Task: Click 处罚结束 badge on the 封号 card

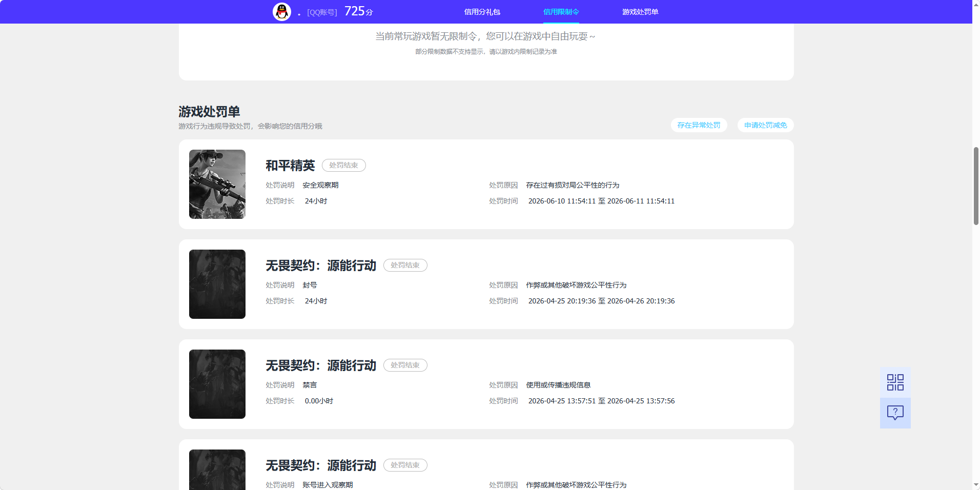Action: click(x=405, y=265)
